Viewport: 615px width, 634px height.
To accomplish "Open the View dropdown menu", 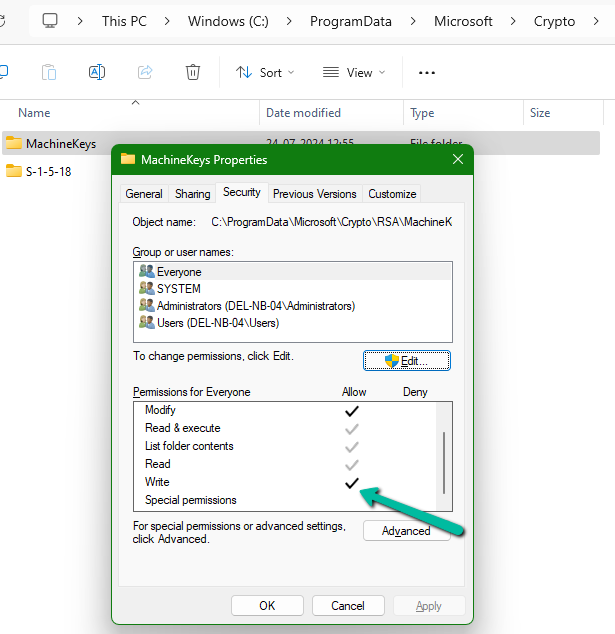I will pos(354,73).
